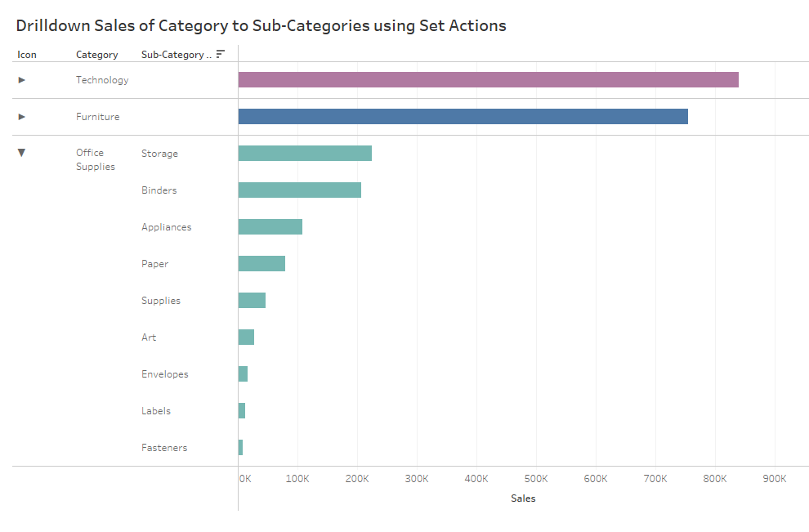Select the Envelopes label
The height and width of the screenshot is (532, 809).
click(164, 374)
